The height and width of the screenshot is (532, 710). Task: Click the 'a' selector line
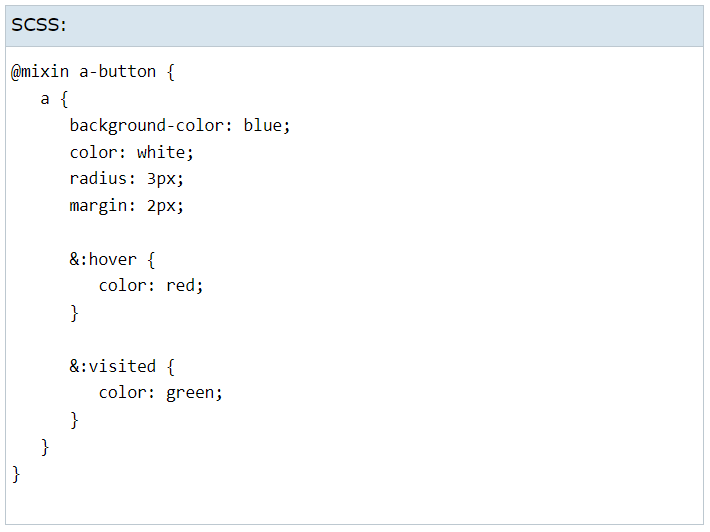[45, 99]
